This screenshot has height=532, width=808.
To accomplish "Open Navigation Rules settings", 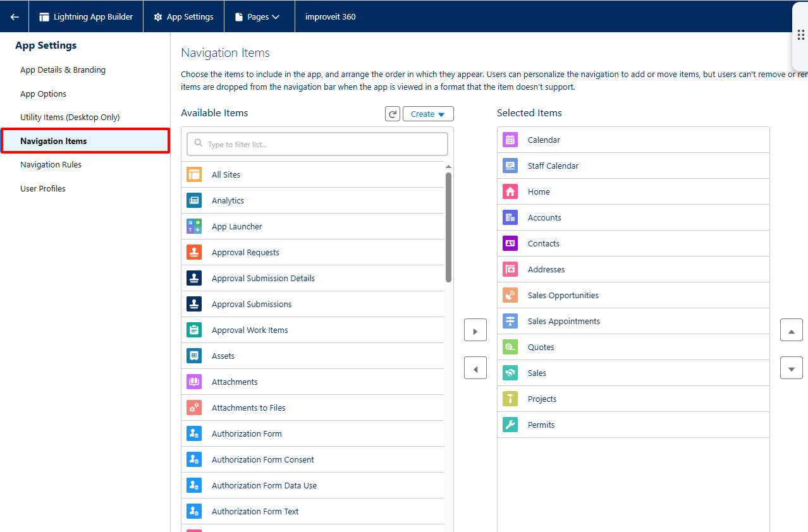I will click(x=51, y=165).
